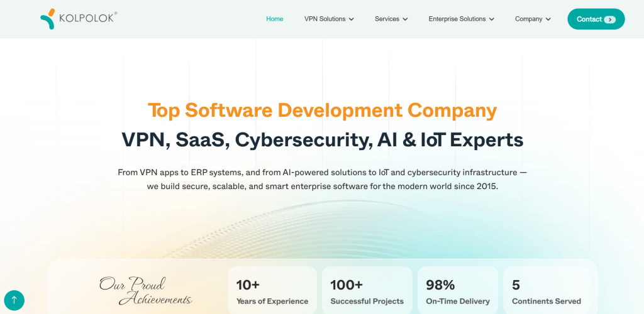Click the KOLPOLOK brand name text
Image resolution: width=644 pixels, height=314 pixels.
coord(87,19)
